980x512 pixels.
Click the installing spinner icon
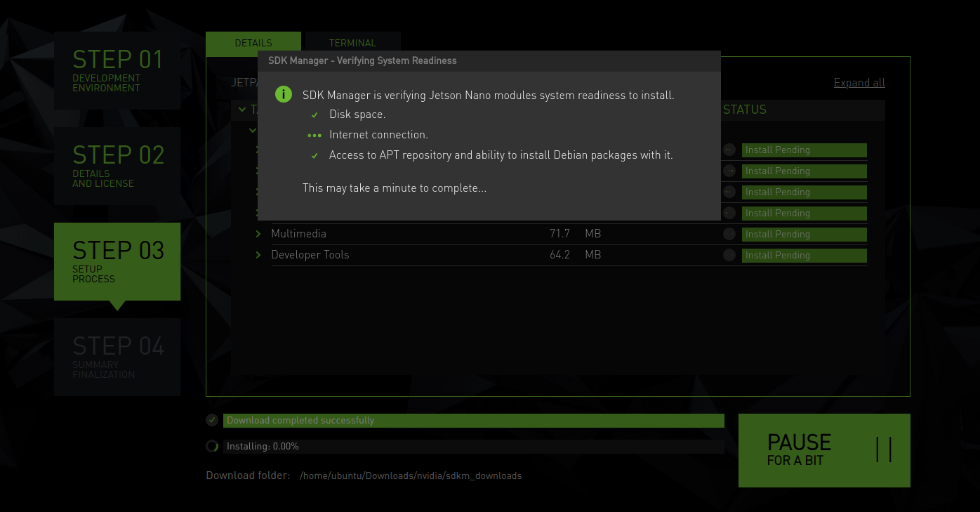point(212,446)
